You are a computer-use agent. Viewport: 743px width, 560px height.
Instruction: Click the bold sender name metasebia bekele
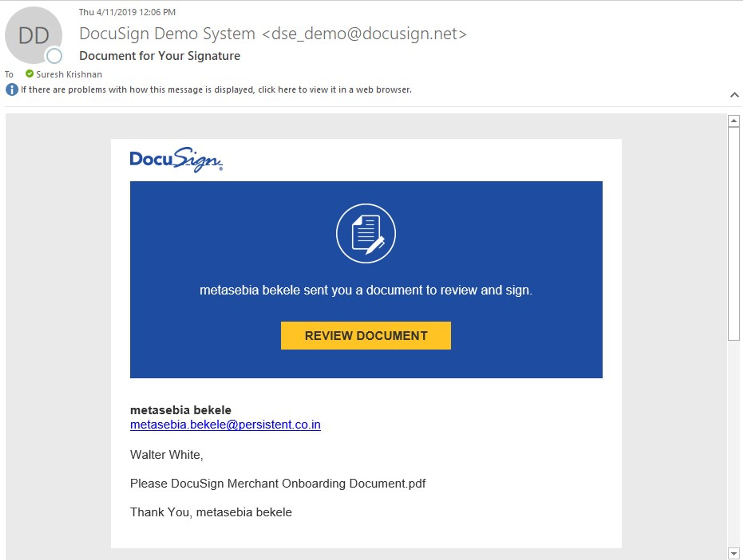coord(181,410)
